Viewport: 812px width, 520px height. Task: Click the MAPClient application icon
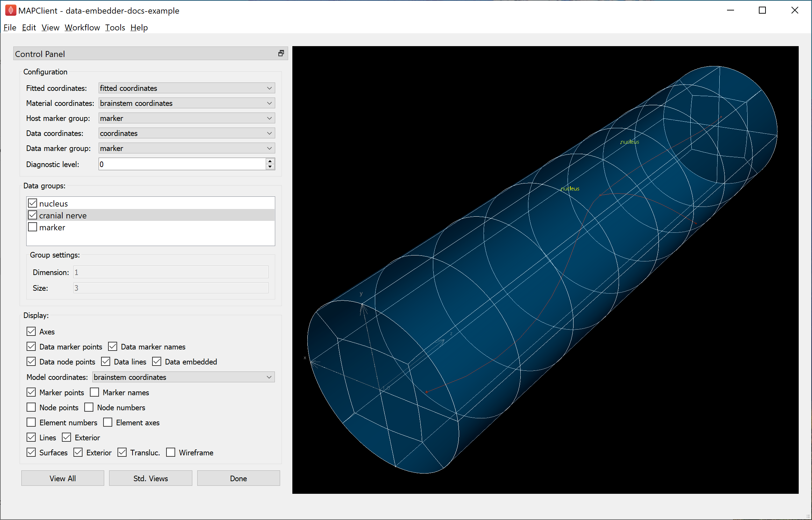[10, 10]
